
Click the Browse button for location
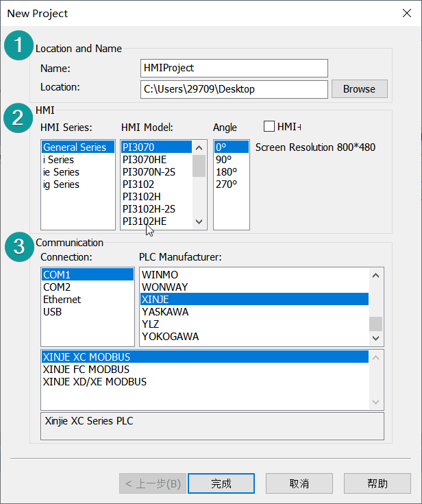(x=359, y=89)
